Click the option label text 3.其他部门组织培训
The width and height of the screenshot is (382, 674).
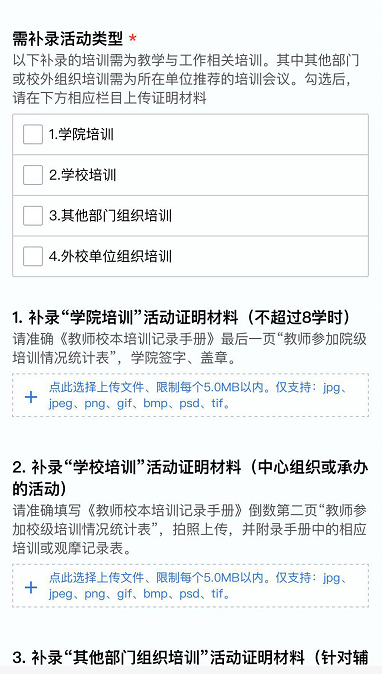click(110, 216)
